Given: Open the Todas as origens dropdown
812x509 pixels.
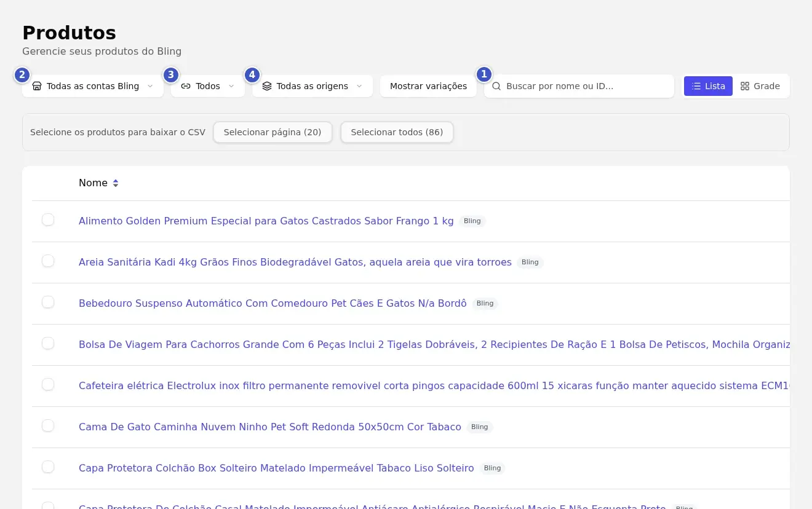Looking at the screenshot, I should (312, 86).
